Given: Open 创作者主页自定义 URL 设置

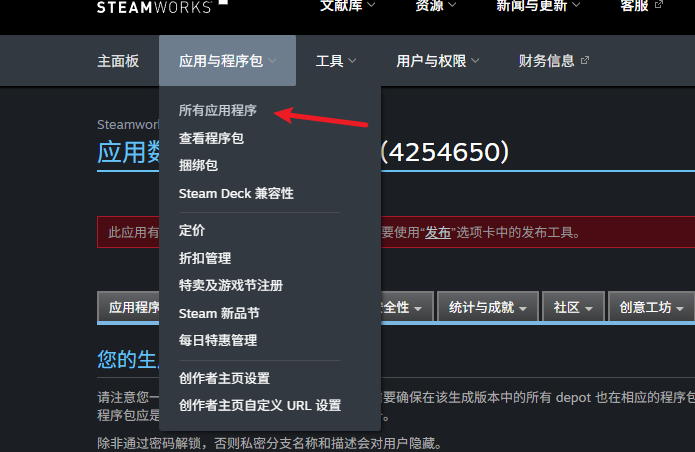Looking at the screenshot, I should [x=260, y=405].
